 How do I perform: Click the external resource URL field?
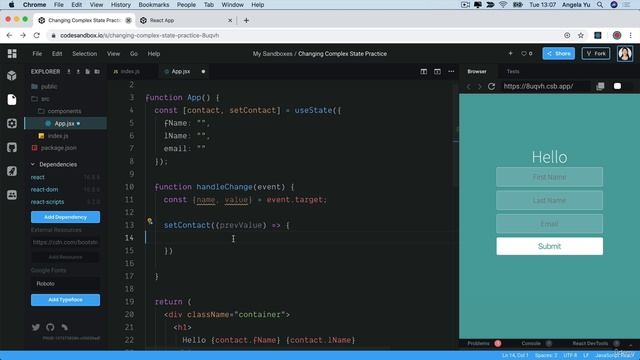65,242
